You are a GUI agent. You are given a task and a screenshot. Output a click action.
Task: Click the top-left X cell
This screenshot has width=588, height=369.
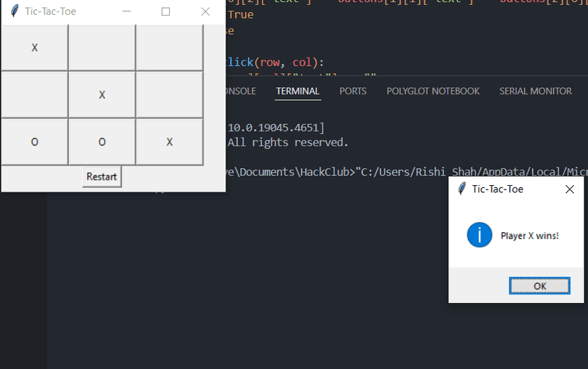35,48
